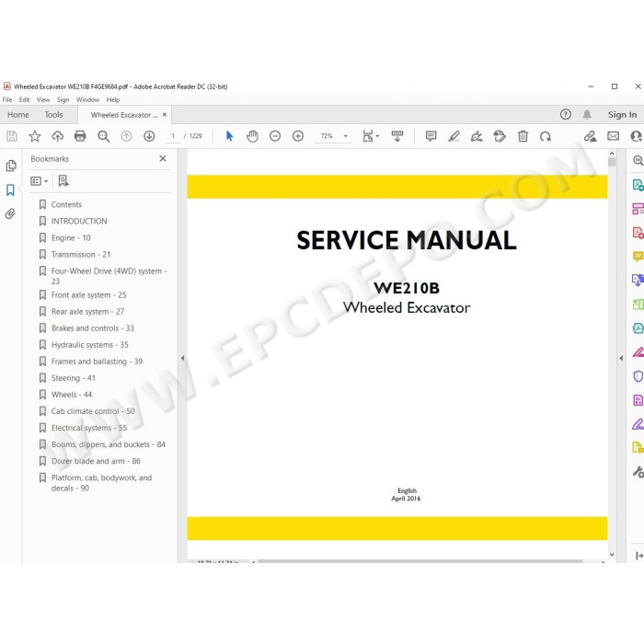This screenshot has width=644, height=644.
Task: Click the upload to cloud icon
Action: (x=57, y=136)
